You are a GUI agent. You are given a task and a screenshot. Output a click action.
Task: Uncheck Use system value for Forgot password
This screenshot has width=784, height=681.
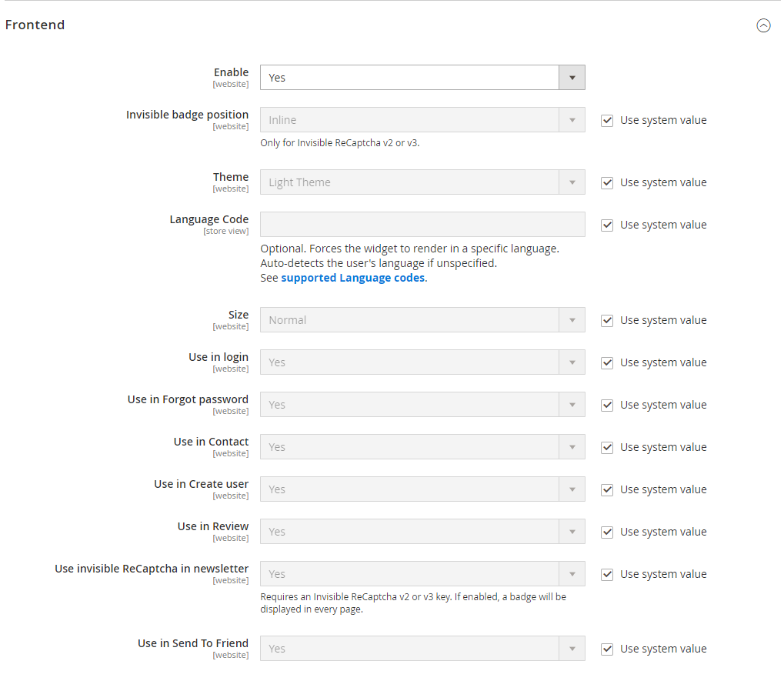[x=607, y=405]
